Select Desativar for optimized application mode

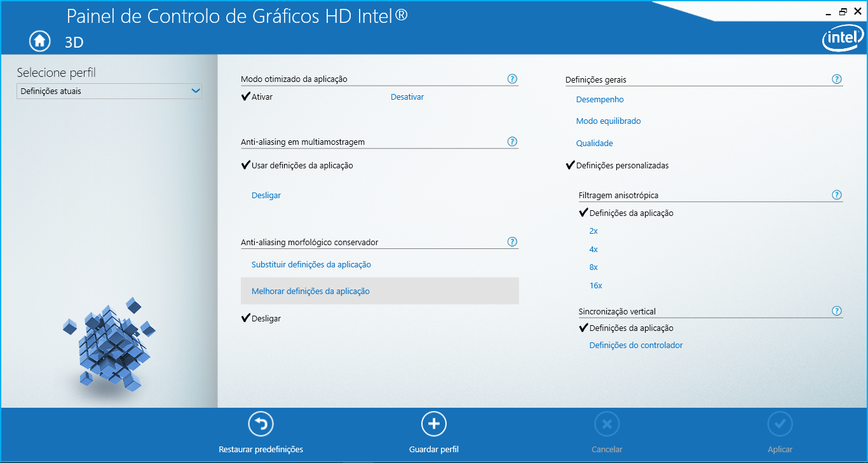click(407, 97)
